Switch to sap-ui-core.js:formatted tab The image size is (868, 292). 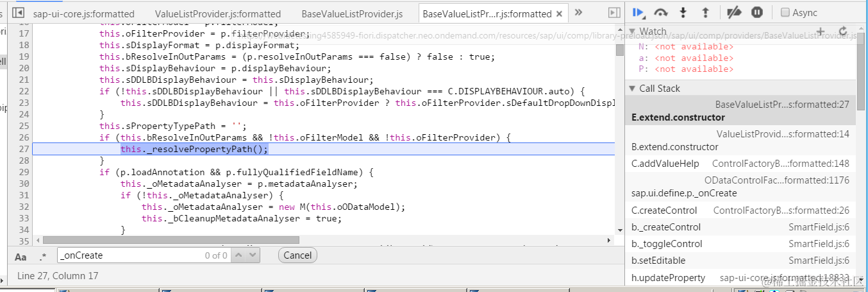click(x=83, y=13)
